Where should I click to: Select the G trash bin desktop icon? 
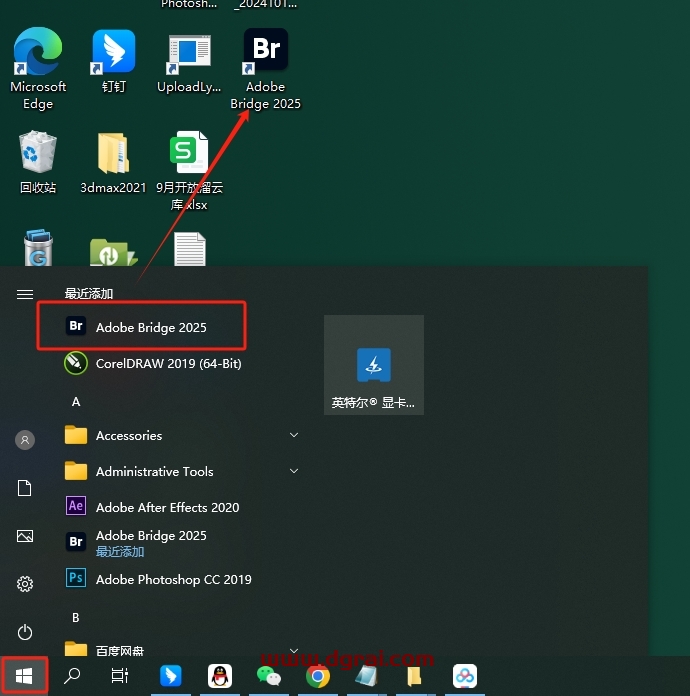[x=38, y=248]
